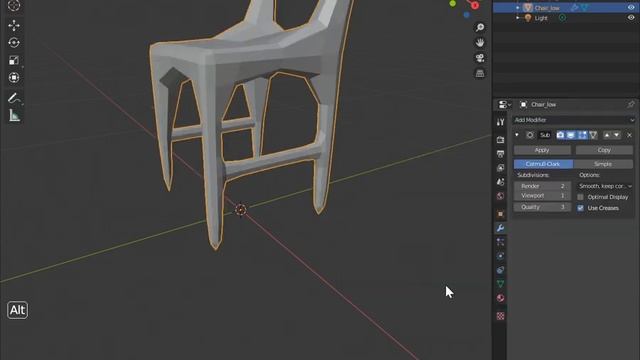Open Scene properties tab
This screenshot has width=640, height=360.
(x=500, y=182)
